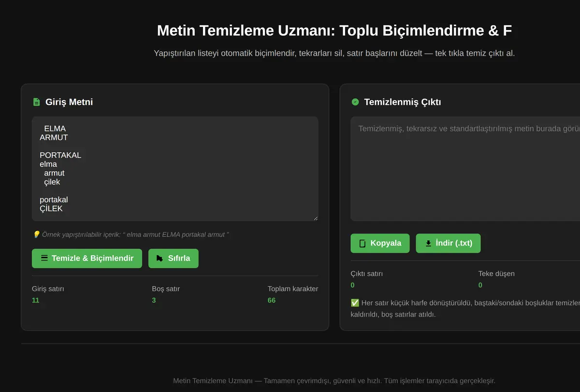580x392 pixels.
Task: Focus the Giriş Metni input textarea
Action: [175, 169]
